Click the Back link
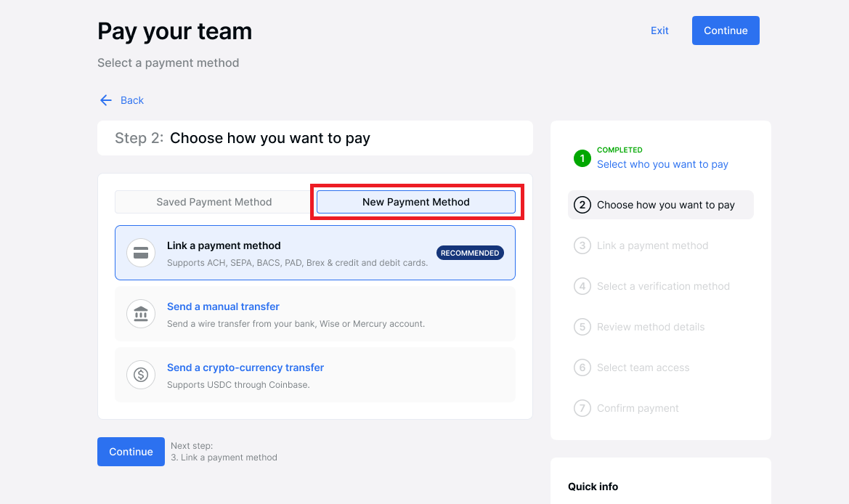849x504 pixels. (x=131, y=99)
